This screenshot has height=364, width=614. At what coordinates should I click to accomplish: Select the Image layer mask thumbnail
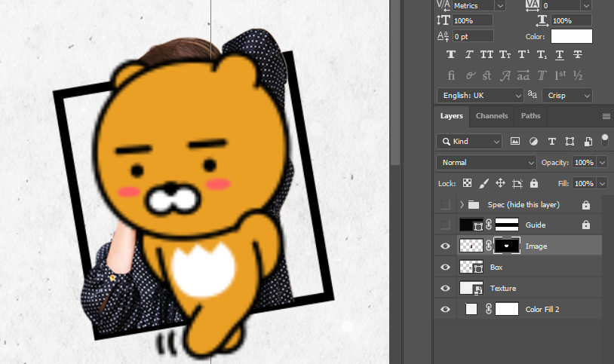coord(507,246)
